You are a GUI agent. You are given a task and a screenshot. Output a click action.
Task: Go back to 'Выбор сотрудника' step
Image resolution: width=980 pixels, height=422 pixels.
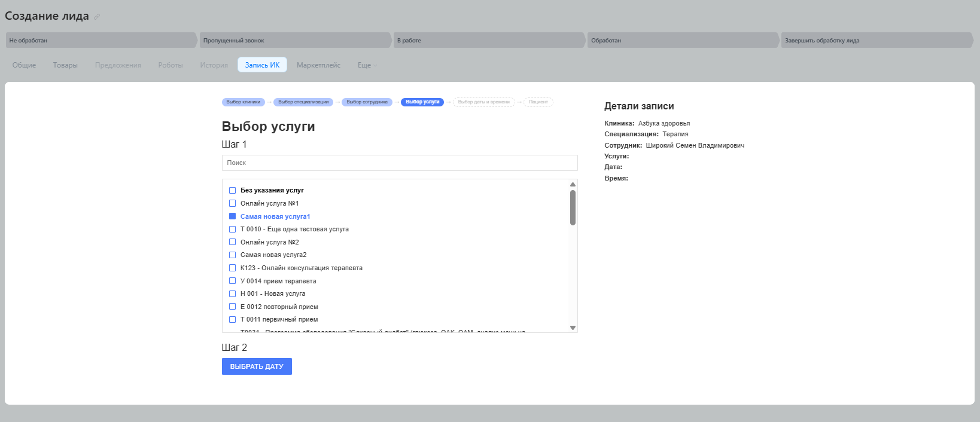click(367, 102)
